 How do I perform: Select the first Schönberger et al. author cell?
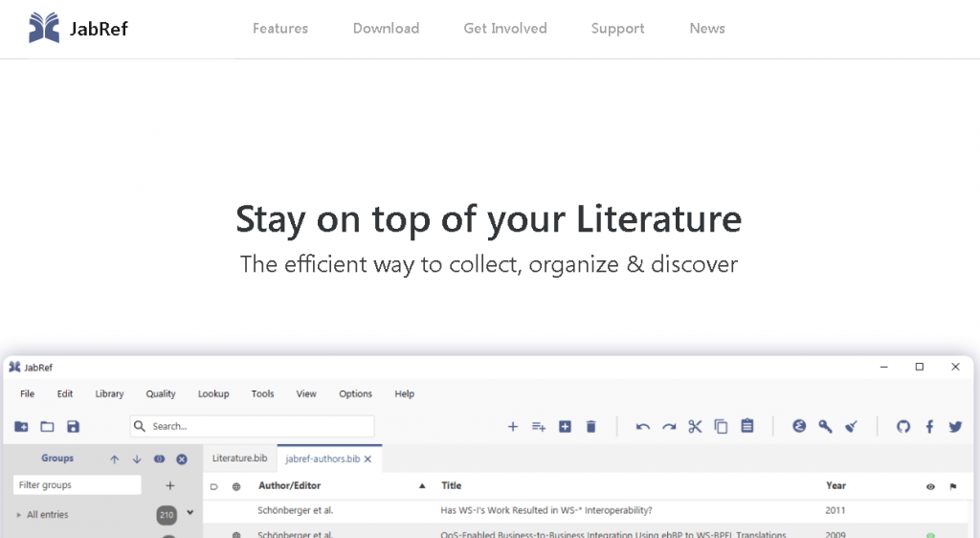(295, 510)
